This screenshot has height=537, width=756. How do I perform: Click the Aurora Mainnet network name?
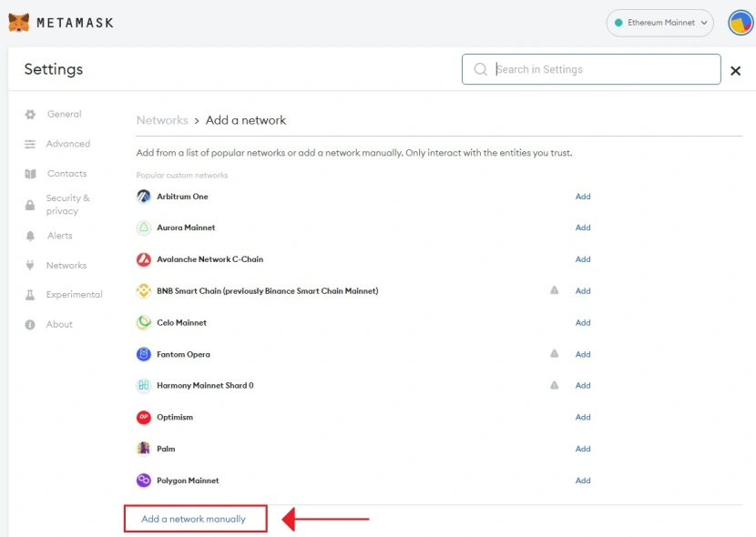click(x=186, y=228)
